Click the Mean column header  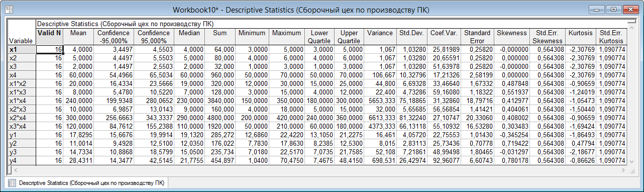78,37
